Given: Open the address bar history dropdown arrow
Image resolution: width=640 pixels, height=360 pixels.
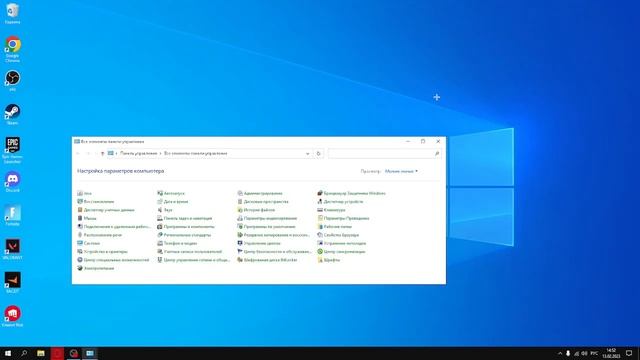Looking at the screenshot, I should (307, 153).
